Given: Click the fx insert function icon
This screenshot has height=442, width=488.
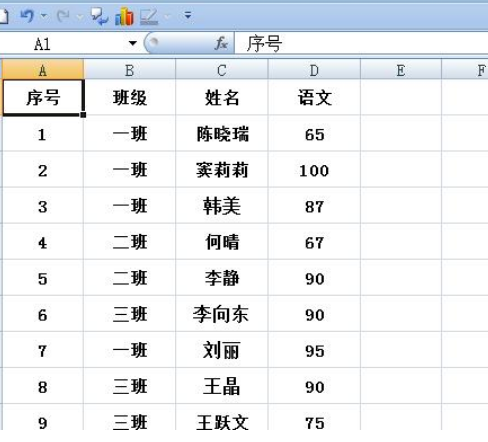Looking at the screenshot, I should (221, 43).
